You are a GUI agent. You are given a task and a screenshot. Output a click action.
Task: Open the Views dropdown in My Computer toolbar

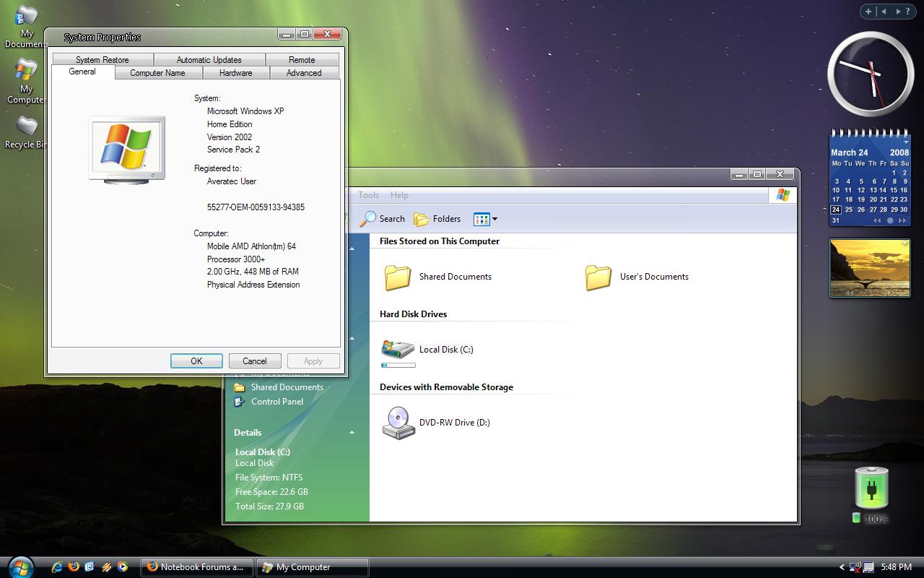(x=494, y=219)
